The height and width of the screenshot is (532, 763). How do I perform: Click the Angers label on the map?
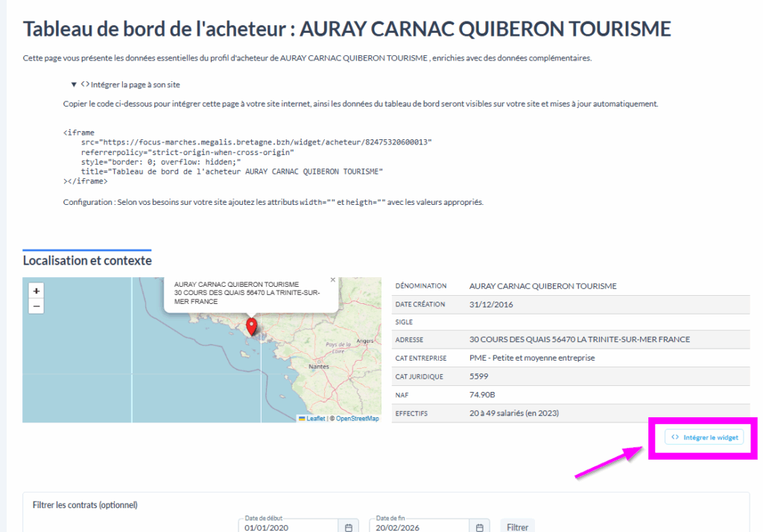(x=366, y=341)
